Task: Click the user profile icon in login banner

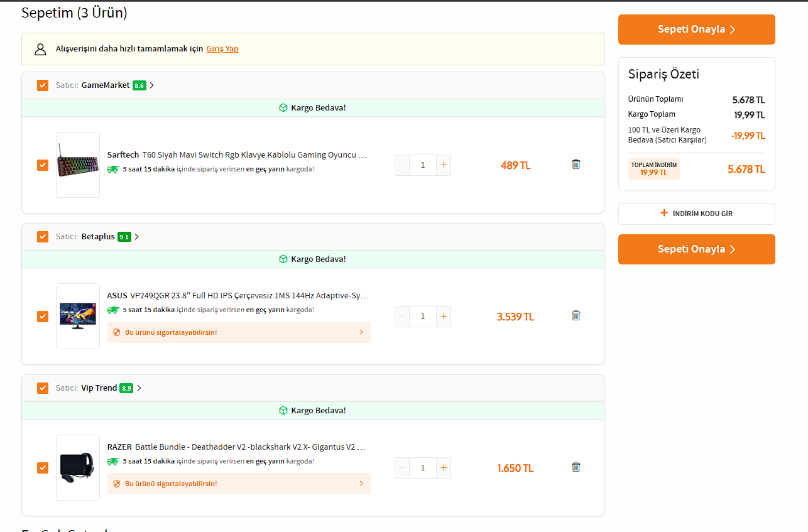Action: [x=40, y=49]
